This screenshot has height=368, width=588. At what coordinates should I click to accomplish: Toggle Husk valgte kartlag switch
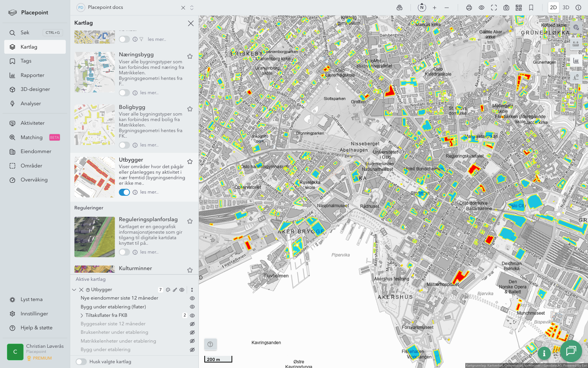[81, 362]
